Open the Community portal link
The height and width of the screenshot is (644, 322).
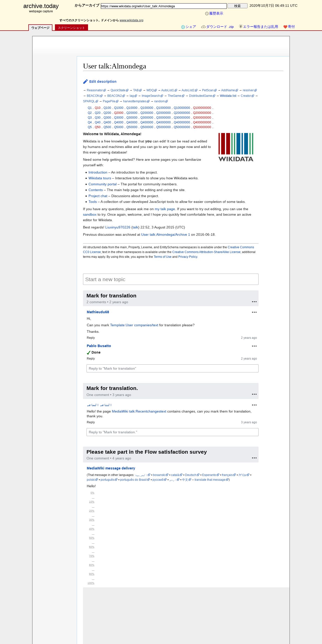(103, 184)
